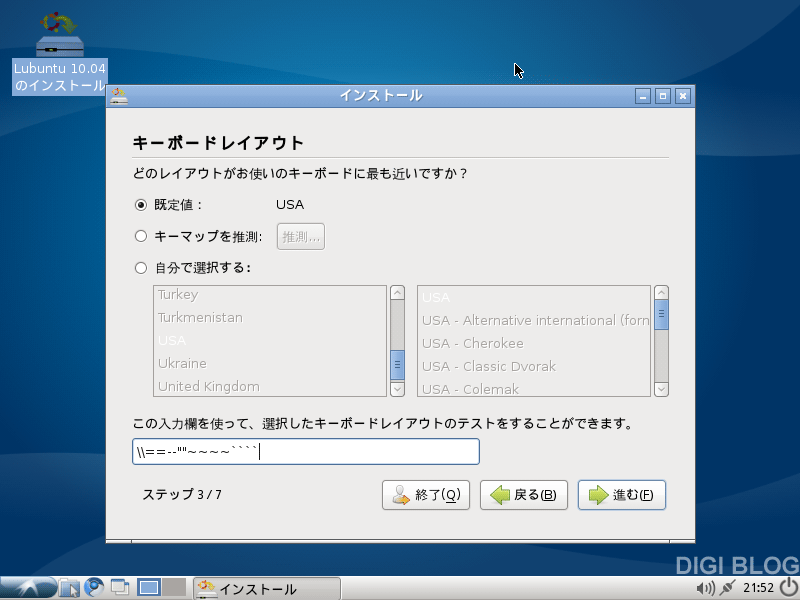The image size is (800, 600).
Task: Click the keyboard layout test input field
Action: point(306,452)
